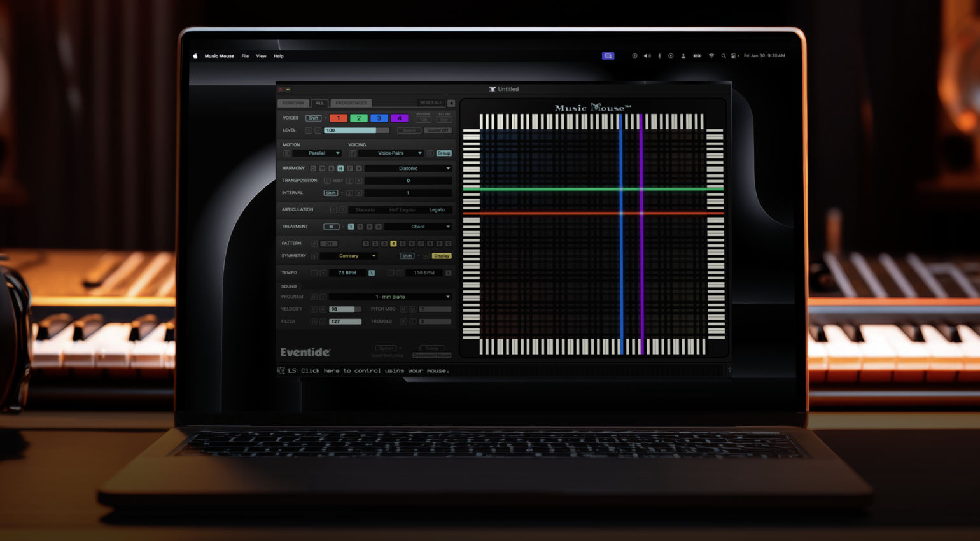Toggle the Symmetry Display option

(x=441, y=256)
